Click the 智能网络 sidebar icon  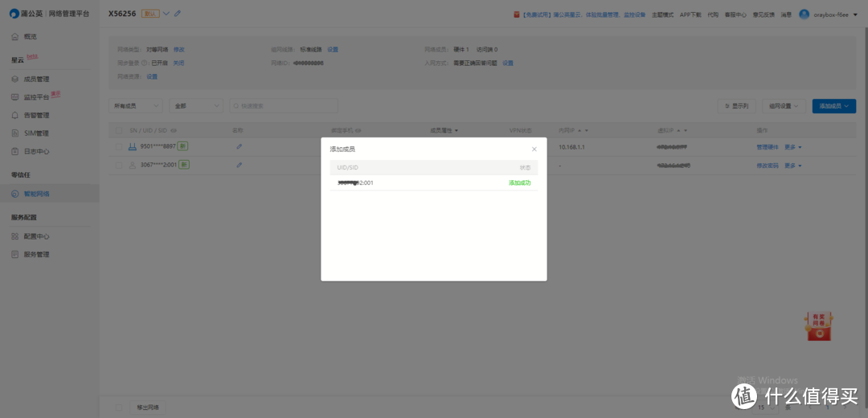[15, 194]
